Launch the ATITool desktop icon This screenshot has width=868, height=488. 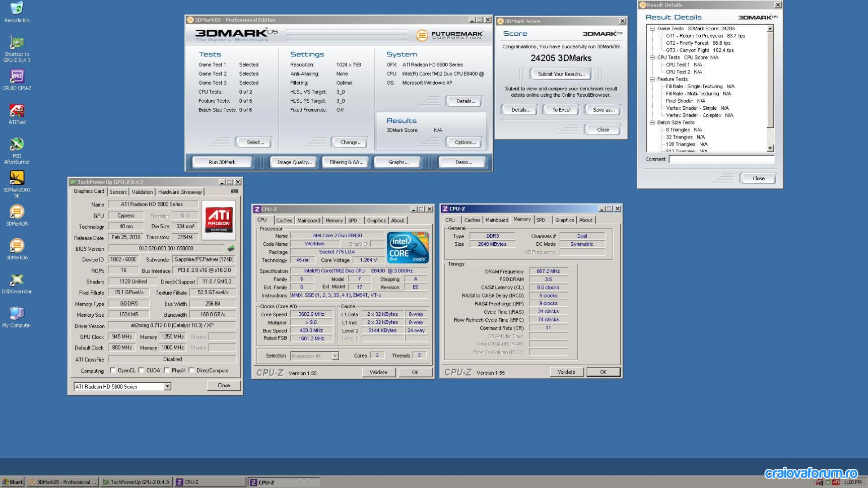coord(17,114)
